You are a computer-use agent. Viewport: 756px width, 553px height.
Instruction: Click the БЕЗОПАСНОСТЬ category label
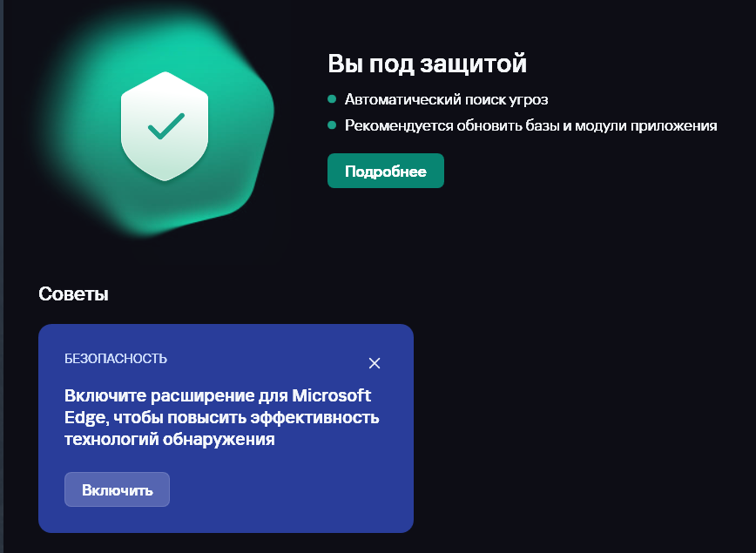click(116, 359)
